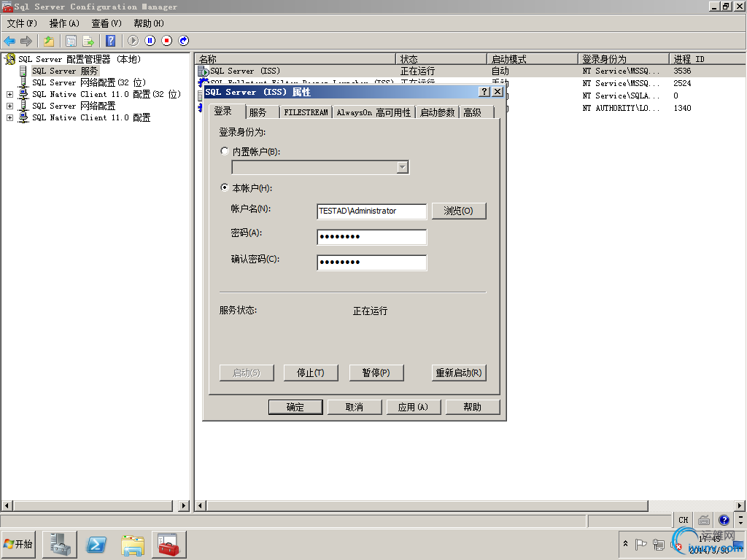The width and height of the screenshot is (747, 560).
Task: Open Windows PowerShell from the taskbar
Action: [96, 544]
